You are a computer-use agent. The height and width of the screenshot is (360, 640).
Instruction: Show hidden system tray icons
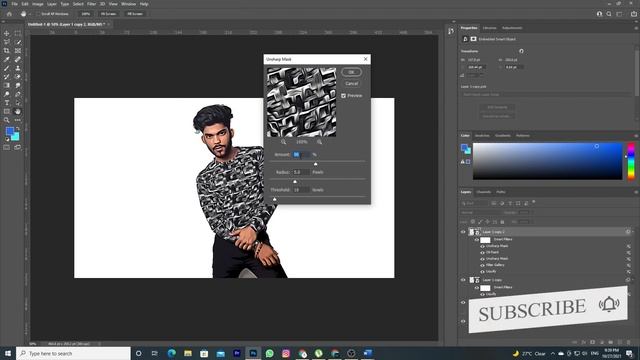click(x=553, y=353)
